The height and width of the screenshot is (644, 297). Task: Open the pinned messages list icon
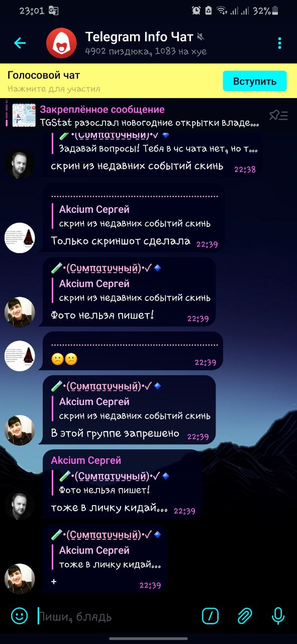(278, 115)
